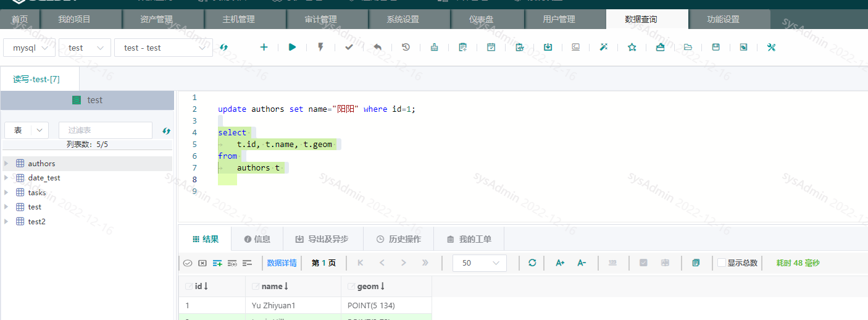Open the 表 object type dropdown
This screenshot has height=320, width=868.
click(27, 130)
